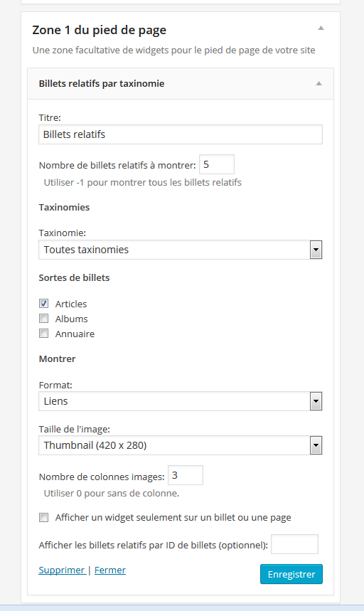Open the Taille de l'image dropdown arrow

(316, 445)
